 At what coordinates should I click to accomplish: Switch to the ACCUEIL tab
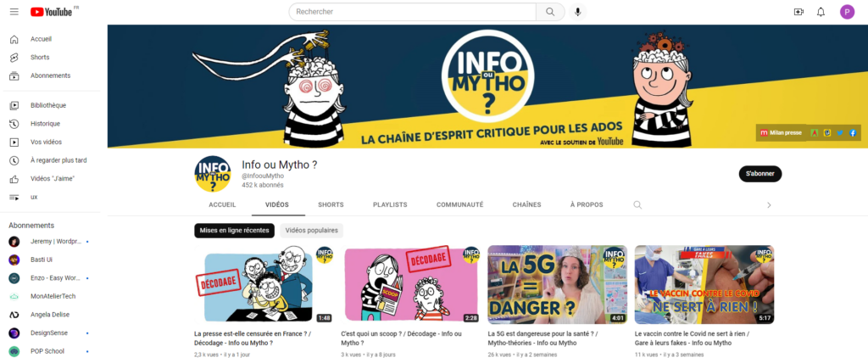(222, 205)
